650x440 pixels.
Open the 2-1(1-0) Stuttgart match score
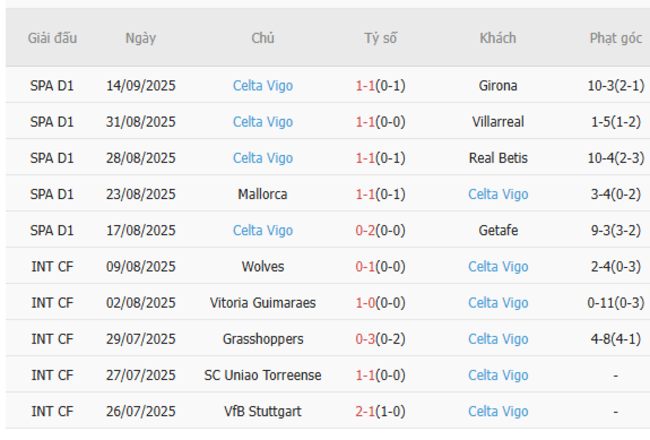pos(380,411)
